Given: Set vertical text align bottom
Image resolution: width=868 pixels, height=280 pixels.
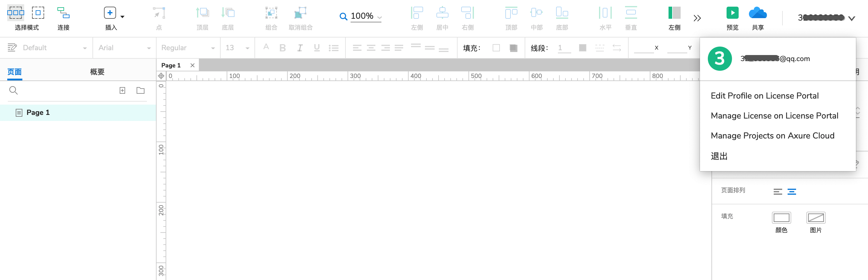Looking at the screenshot, I should click(444, 50).
